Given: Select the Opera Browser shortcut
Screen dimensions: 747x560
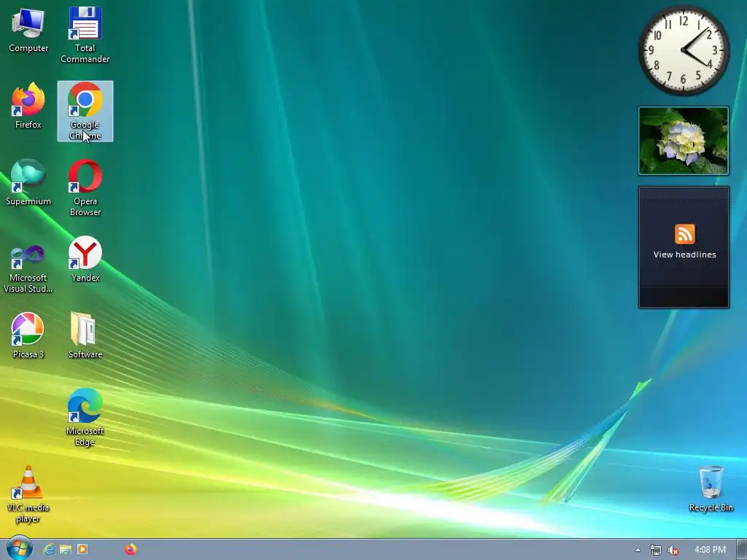Looking at the screenshot, I should click(x=85, y=188).
